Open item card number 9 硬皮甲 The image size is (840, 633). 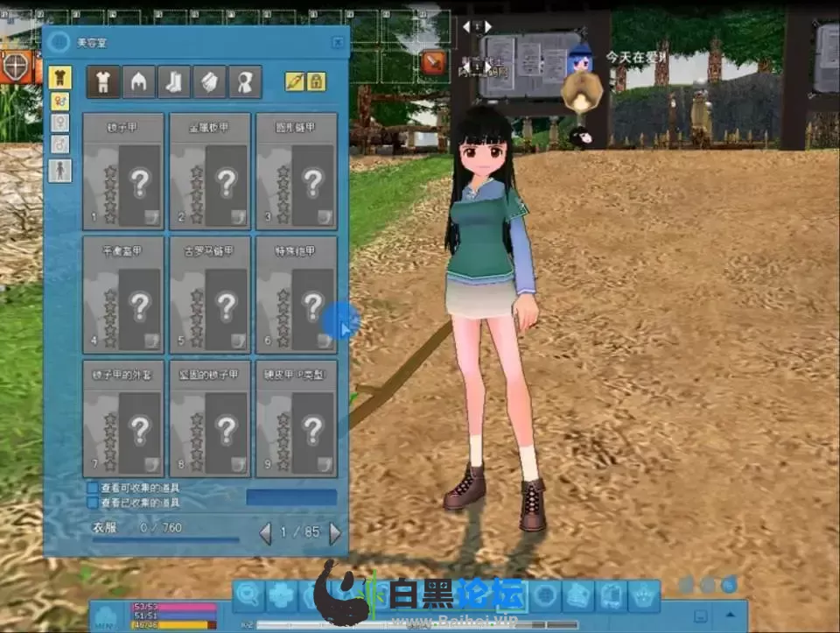click(297, 418)
